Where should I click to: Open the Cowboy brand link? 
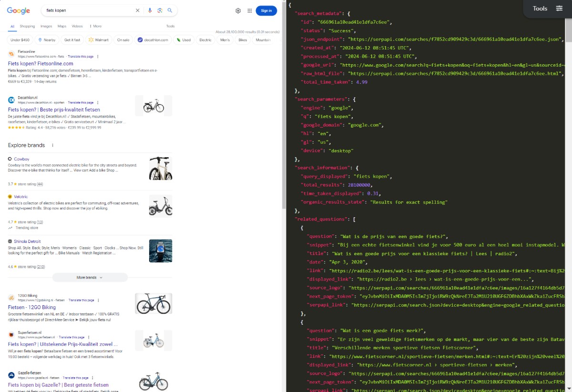21,159
